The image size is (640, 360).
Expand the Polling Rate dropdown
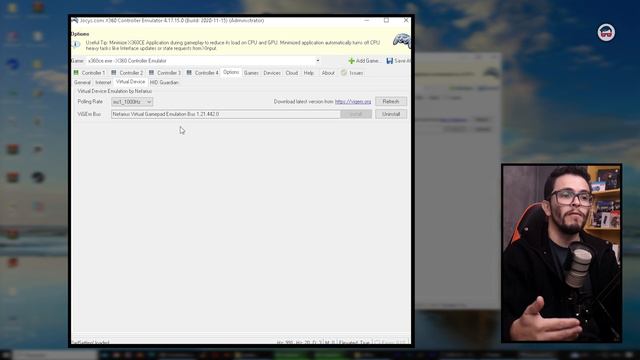coord(132,102)
